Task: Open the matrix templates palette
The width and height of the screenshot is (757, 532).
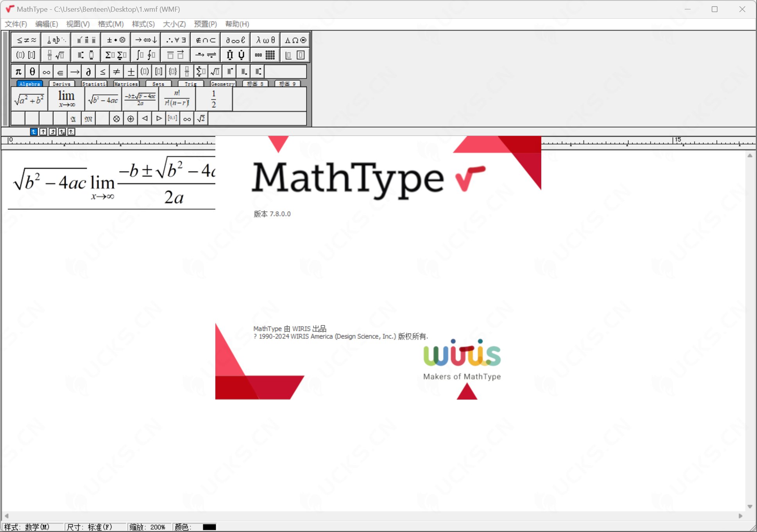Action: (265, 55)
